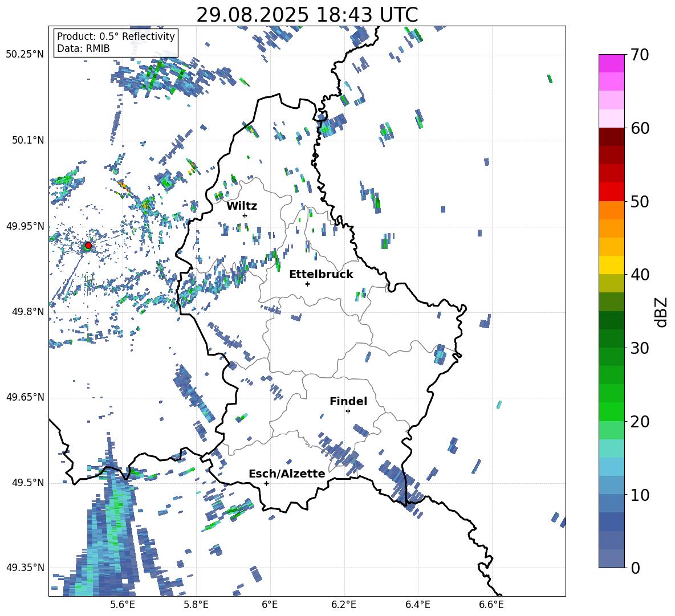The height and width of the screenshot is (616, 675).
Task: Click the Findel city label
Action: 348,401
